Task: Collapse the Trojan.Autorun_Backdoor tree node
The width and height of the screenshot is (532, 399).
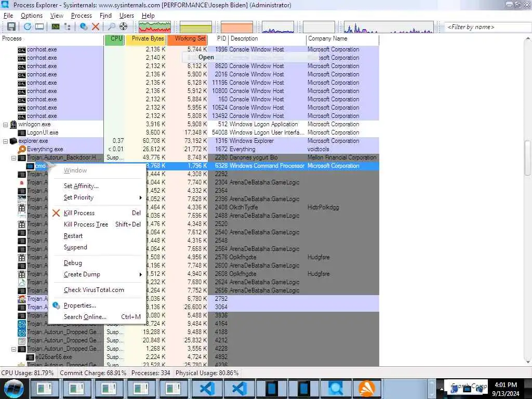Action: [x=14, y=158]
